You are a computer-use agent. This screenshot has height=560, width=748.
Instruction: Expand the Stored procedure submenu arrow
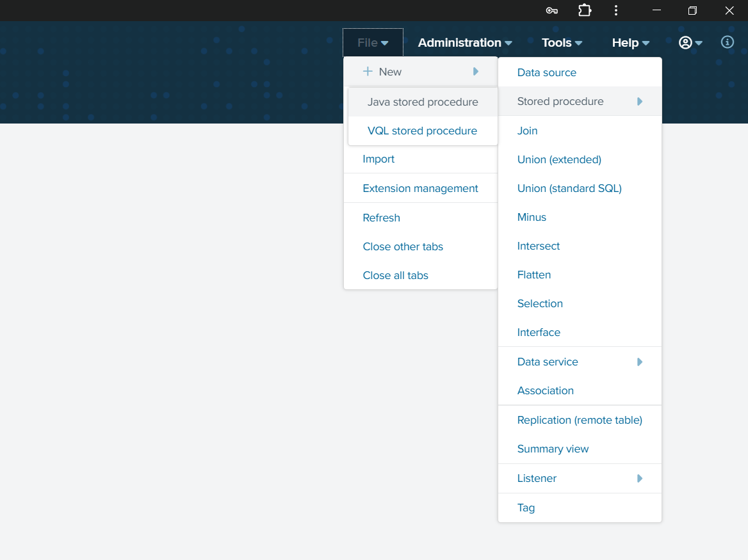[x=640, y=102]
